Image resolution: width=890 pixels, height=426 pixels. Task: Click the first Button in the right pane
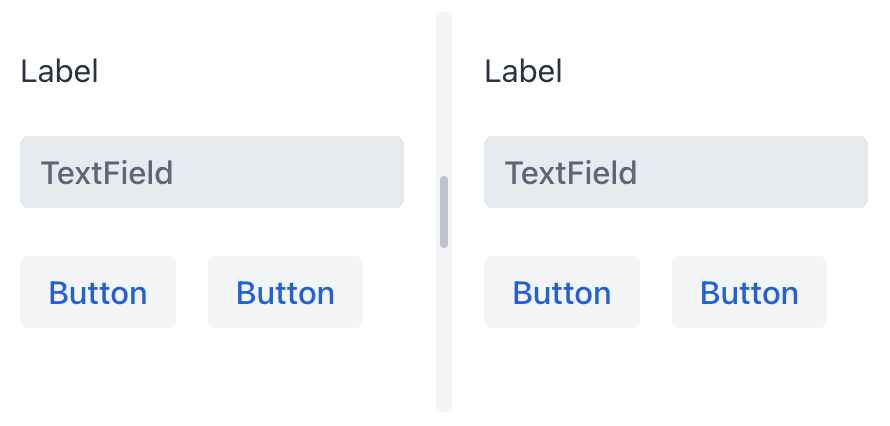561,292
